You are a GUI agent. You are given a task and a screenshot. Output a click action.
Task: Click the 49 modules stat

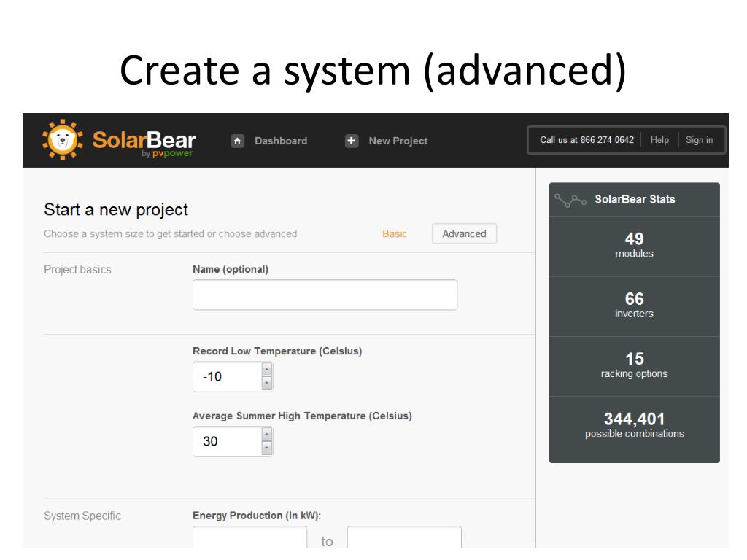pyautogui.click(x=634, y=246)
